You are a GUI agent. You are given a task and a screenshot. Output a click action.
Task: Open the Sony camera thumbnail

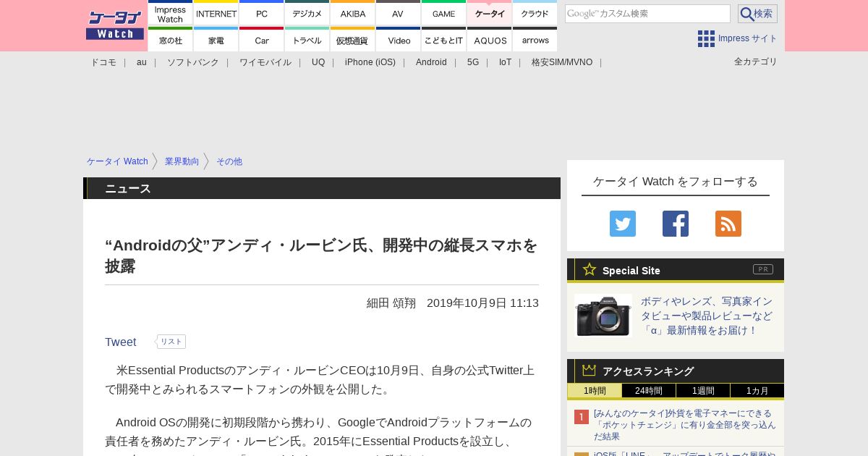tap(603, 316)
